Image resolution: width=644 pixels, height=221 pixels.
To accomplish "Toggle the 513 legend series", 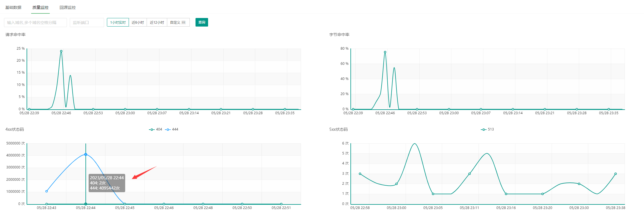I will pos(487,129).
